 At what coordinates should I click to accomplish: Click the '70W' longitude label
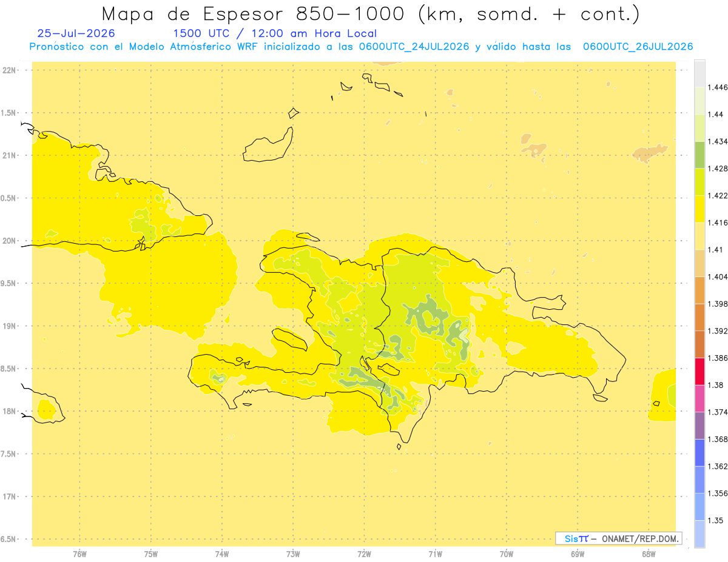(x=507, y=555)
